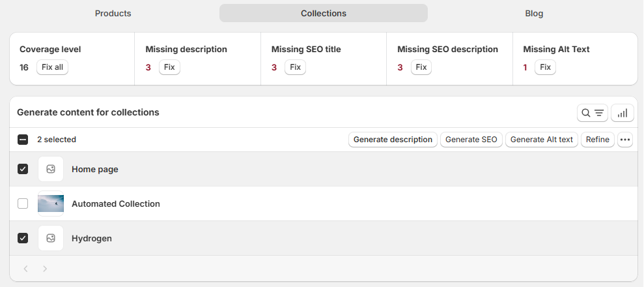Uncheck the Home page checkbox
Viewport: 644px width, 287px height.
coord(23,169)
